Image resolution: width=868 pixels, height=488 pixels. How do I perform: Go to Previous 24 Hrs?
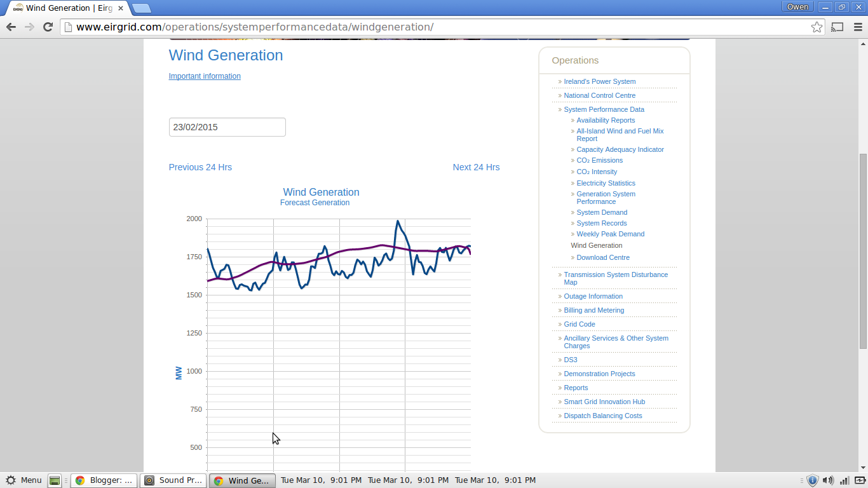[x=200, y=167]
